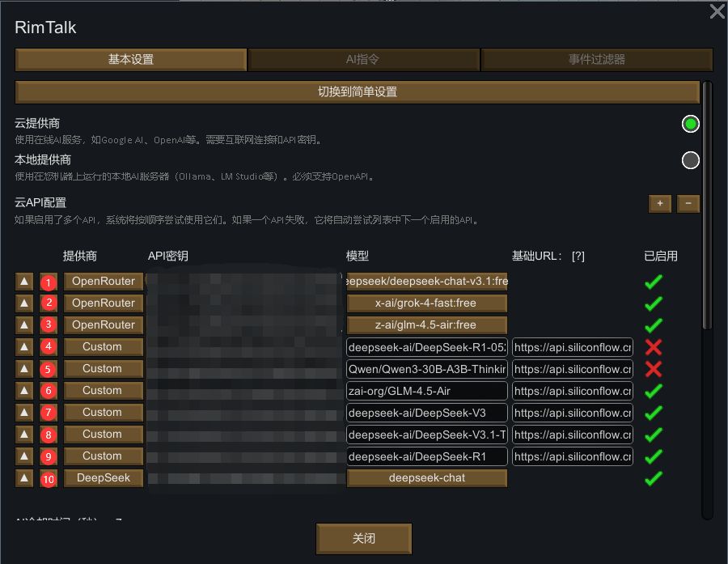Screen dimensions: 728x564
Task: Edit model field deepseek-ai/DeepSeek-R1
Action: [426, 456]
